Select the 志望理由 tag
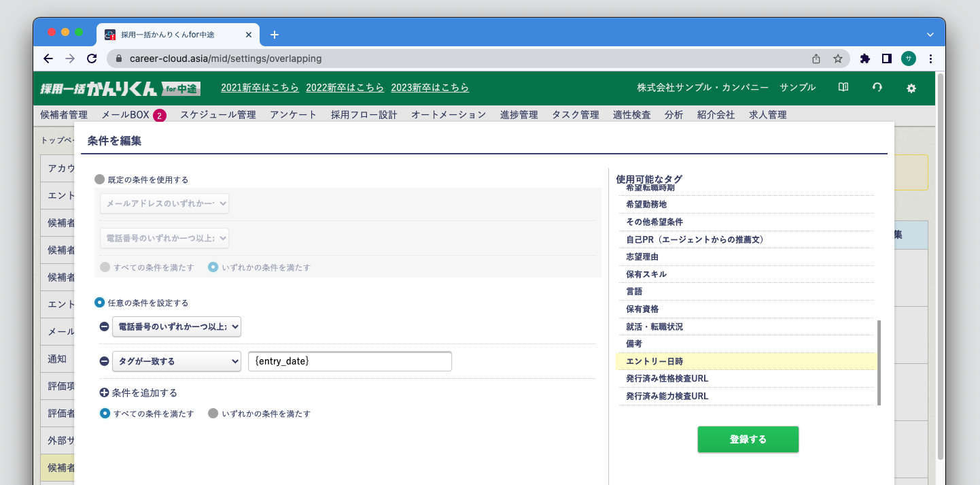This screenshot has height=485, width=980. click(x=746, y=256)
